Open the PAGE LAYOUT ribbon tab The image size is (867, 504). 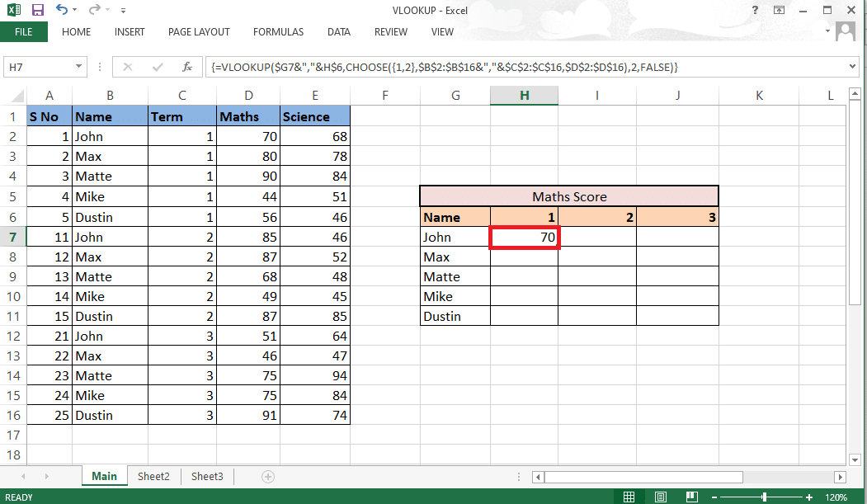[199, 32]
